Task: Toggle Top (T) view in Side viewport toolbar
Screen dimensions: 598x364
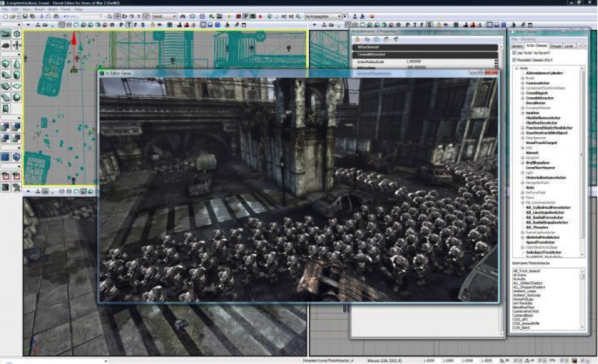Action: click(415, 25)
